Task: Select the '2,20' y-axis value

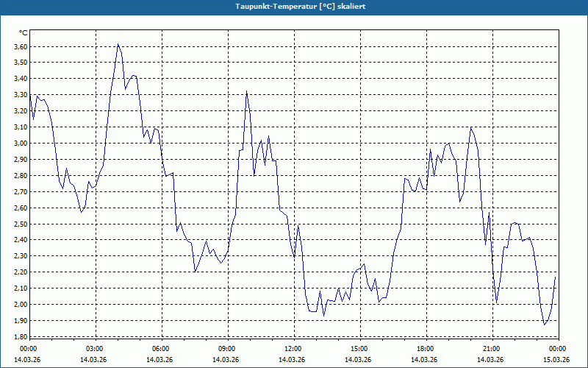Action: click(x=21, y=272)
